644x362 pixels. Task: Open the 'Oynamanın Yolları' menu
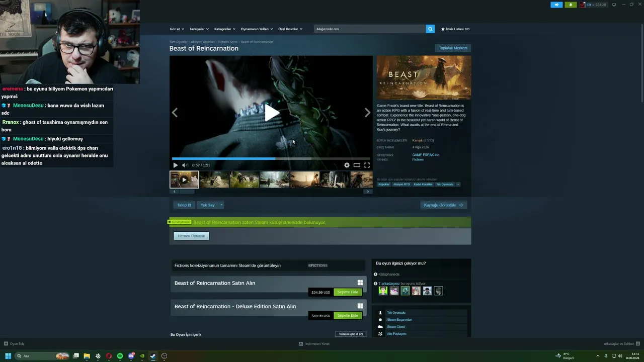coord(257,29)
